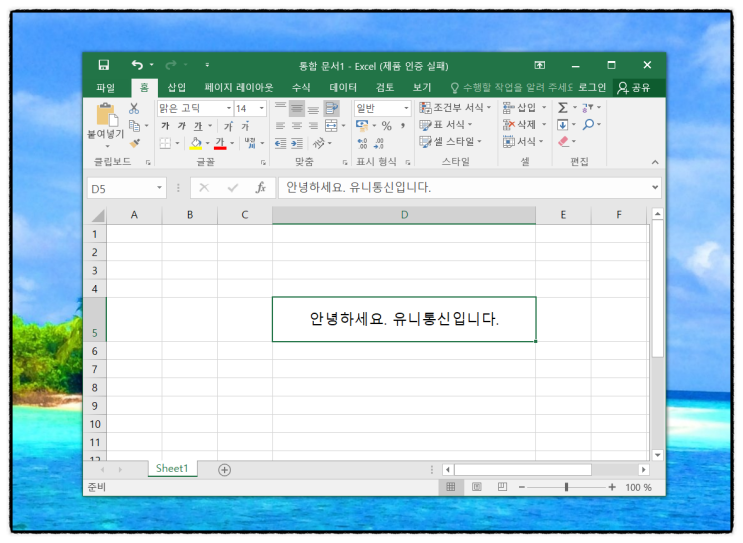Click the zoom slider handle
This screenshot has height=543, width=743.
566,487
